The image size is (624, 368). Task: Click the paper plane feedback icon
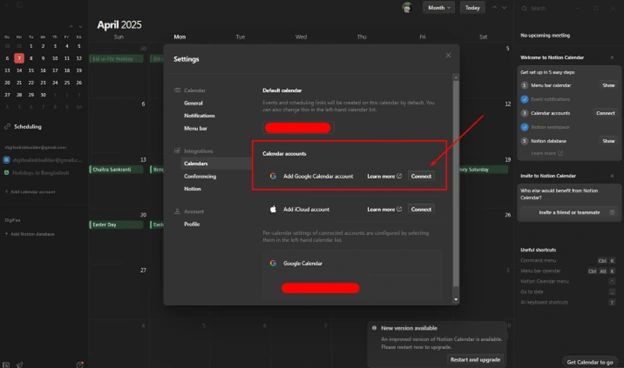pos(20,365)
